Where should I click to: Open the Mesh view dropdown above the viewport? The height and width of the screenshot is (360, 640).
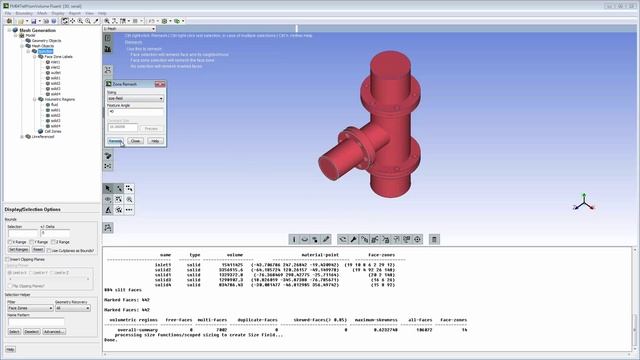(x=129, y=29)
